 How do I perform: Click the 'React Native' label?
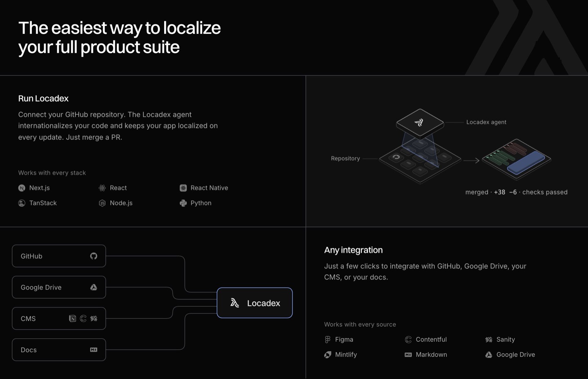click(x=209, y=188)
